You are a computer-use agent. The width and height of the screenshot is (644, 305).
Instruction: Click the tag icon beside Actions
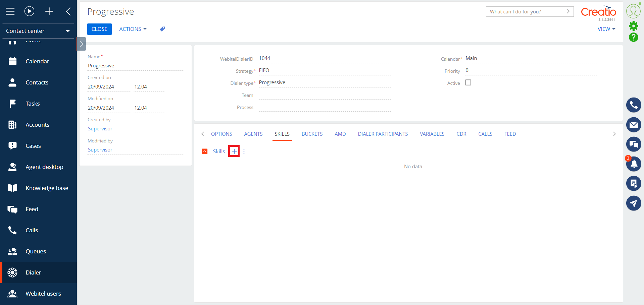tap(162, 29)
